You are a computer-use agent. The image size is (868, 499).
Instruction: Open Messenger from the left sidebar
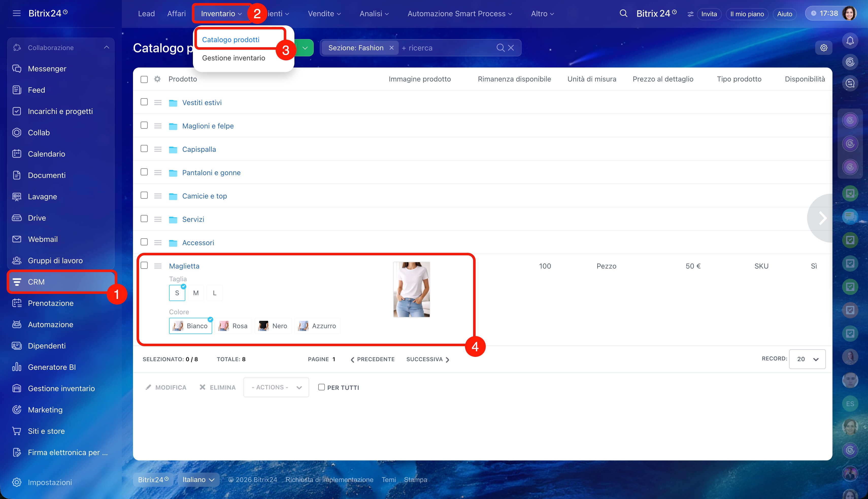47,69
